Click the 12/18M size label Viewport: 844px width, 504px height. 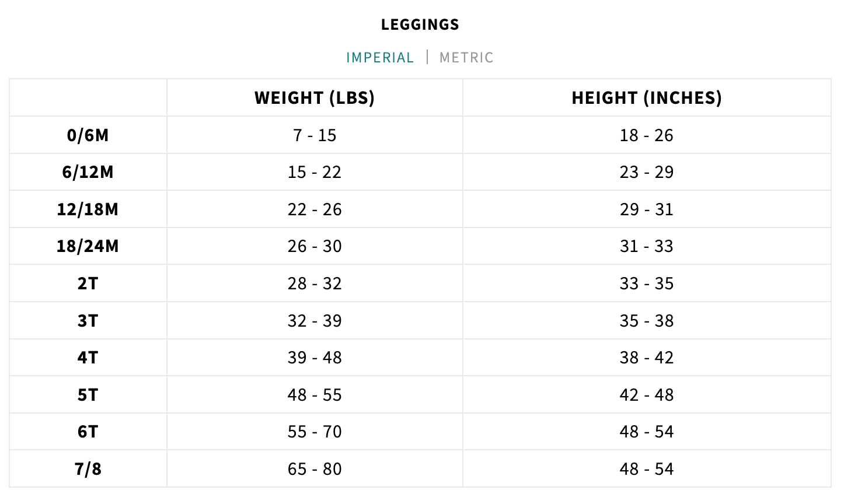(x=88, y=209)
